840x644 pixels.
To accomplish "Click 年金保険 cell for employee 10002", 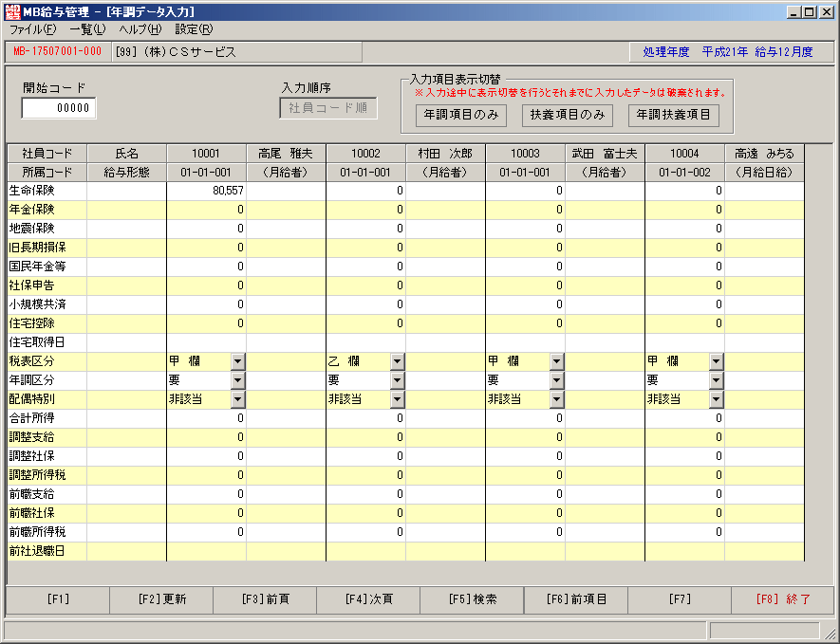I will (365, 210).
